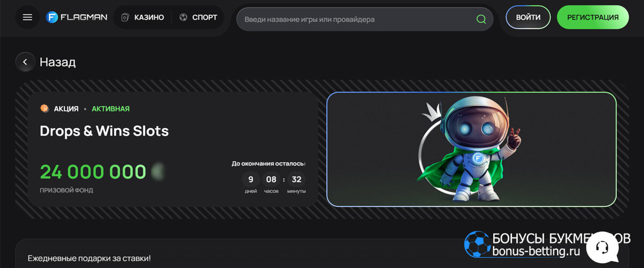Click the До окончания осталось label
Viewport: 644px width, 268px height.
click(268, 163)
